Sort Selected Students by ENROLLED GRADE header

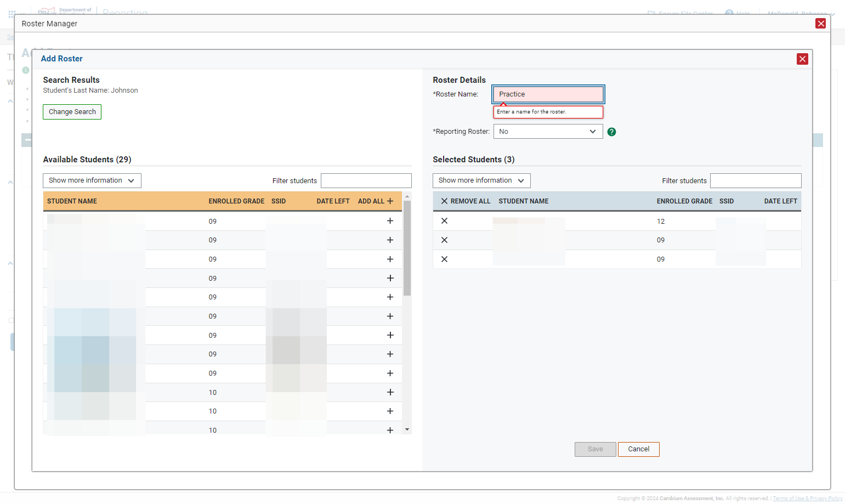684,201
